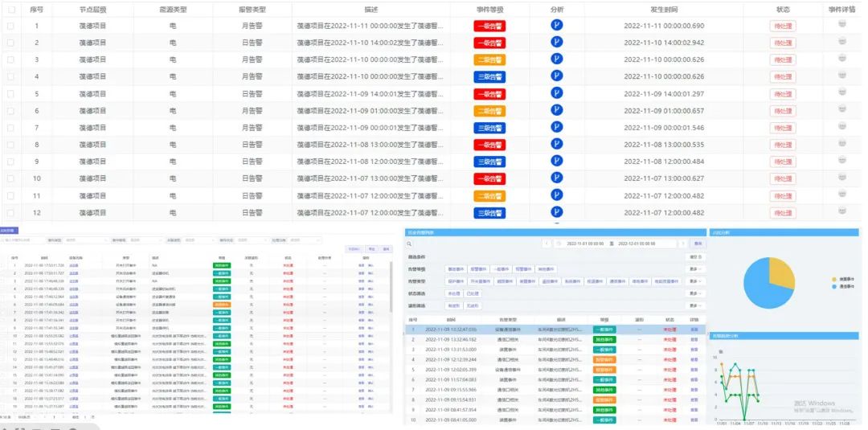Open 事件详情 icon for row 1
This screenshot has width=868, height=430.
(842, 24)
